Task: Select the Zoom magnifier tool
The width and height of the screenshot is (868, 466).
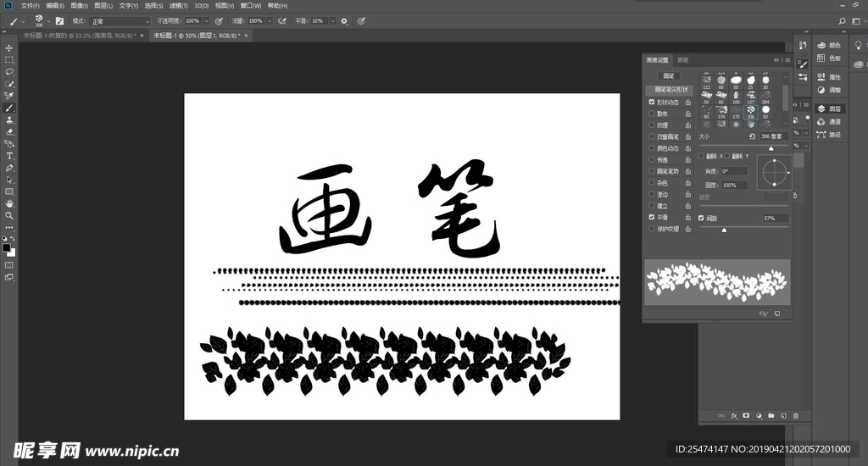Action: [x=9, y=215]
